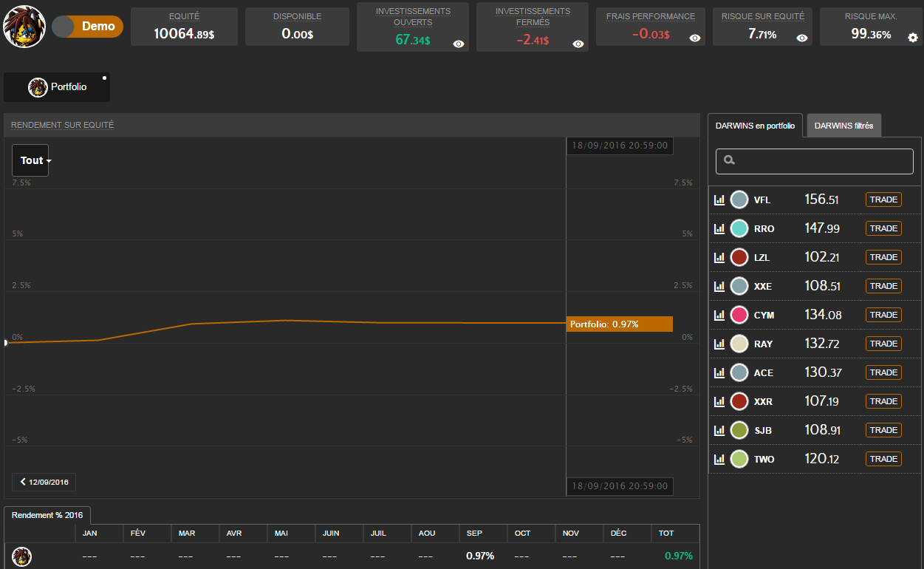
Task: Toggle the Demo account switch
Action: (x=87, y=27)
